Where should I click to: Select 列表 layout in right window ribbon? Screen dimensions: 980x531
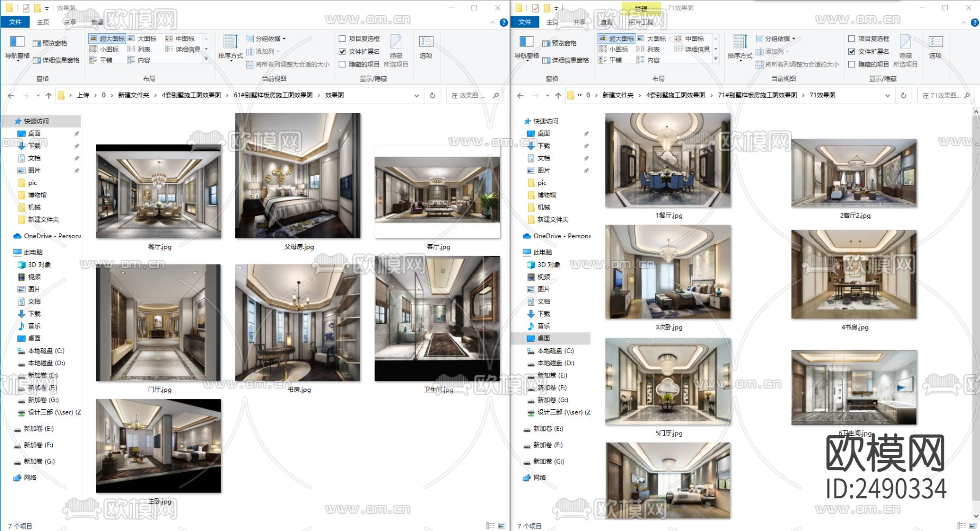pyautogui.click(x=648, y=50)
